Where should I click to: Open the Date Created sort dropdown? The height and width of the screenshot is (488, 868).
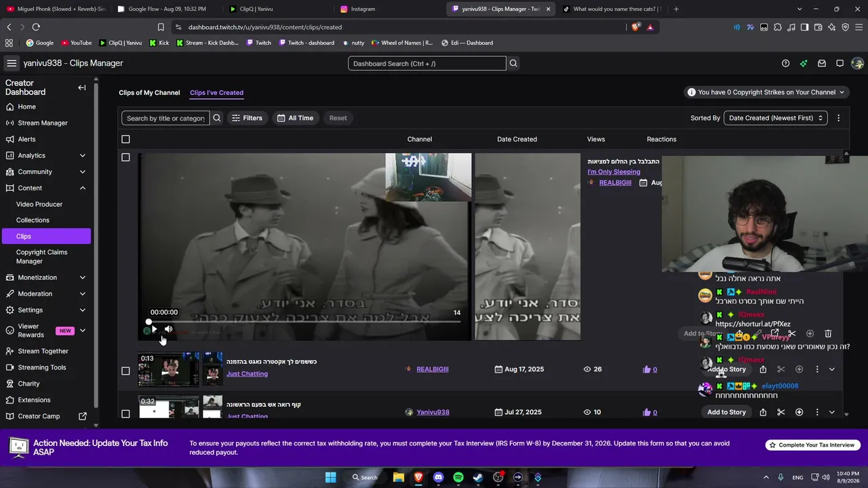pyautogui.click(x=776, y=118)
